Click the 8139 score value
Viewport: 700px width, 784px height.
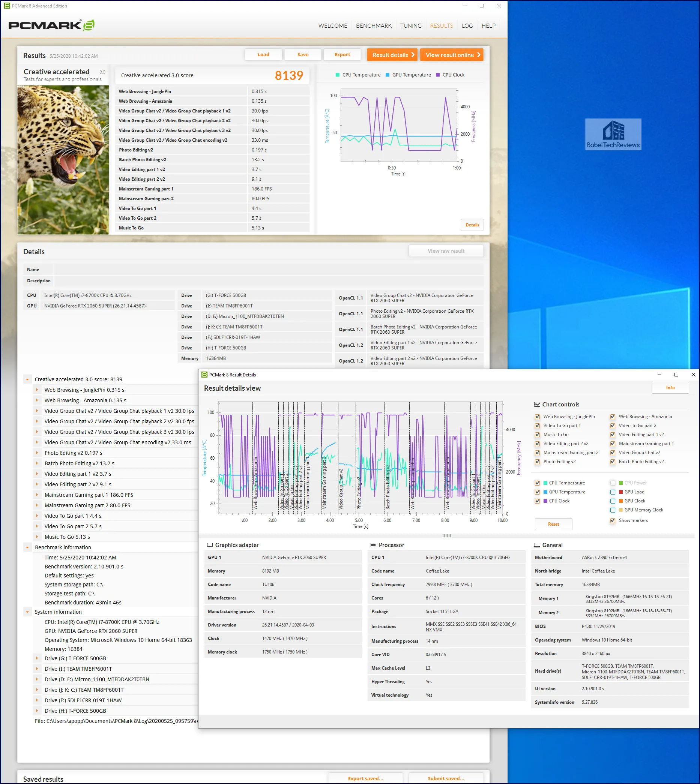pos(289,75)
